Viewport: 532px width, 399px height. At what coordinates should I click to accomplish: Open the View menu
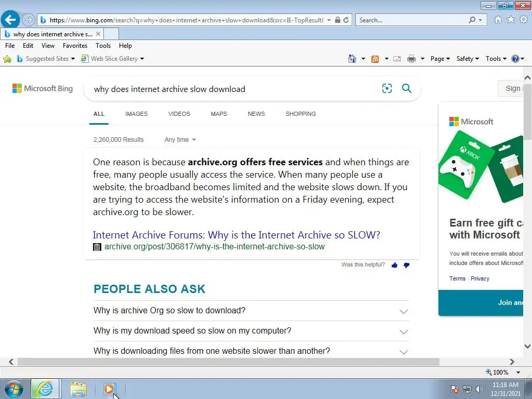(x=48, y=46)
